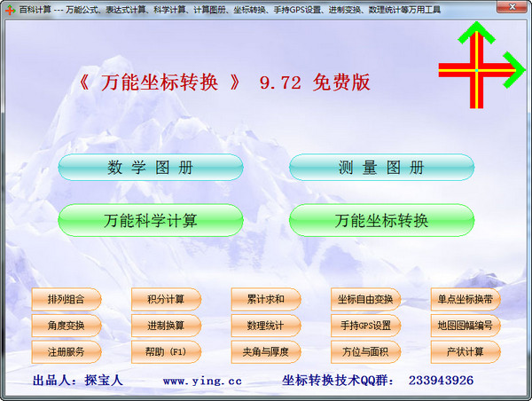
Task: Launch 万能科学计算 scientific calculator
Action: click(x=151, y=220)
